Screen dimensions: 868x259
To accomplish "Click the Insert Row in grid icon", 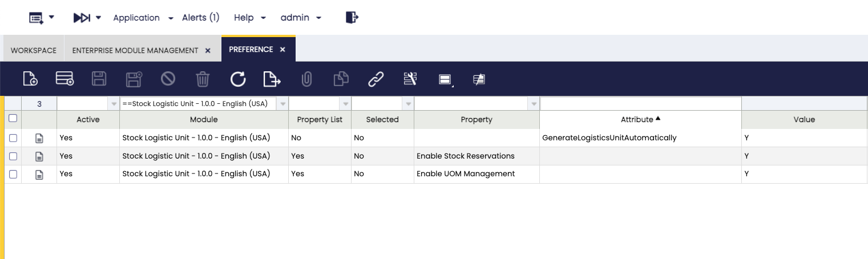I will (64, 79).
